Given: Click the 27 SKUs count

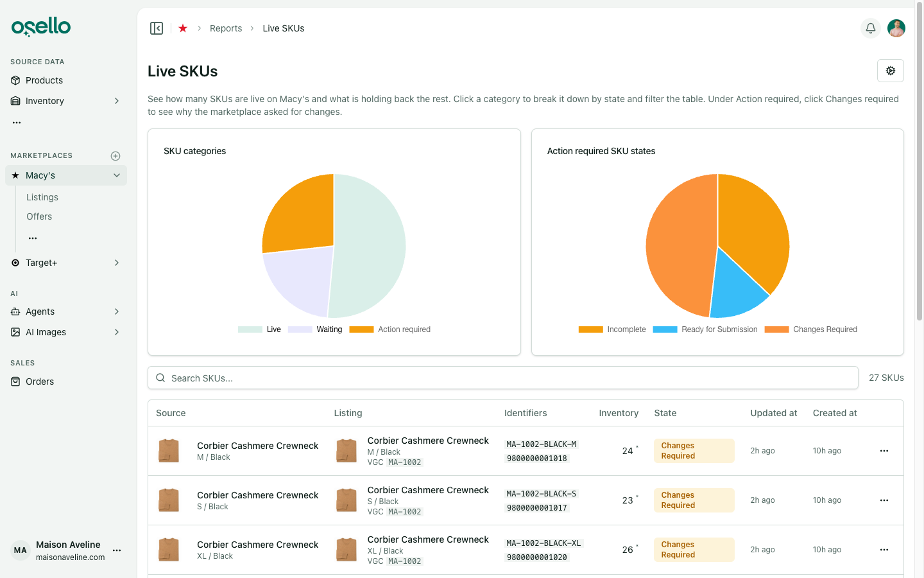Looking at the screenshot, I should click(886, 378).
